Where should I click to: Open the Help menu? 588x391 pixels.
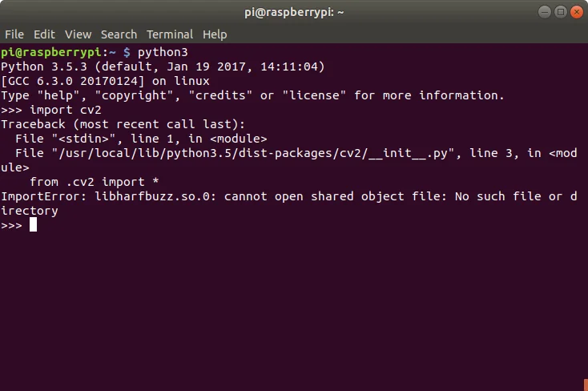215,34
